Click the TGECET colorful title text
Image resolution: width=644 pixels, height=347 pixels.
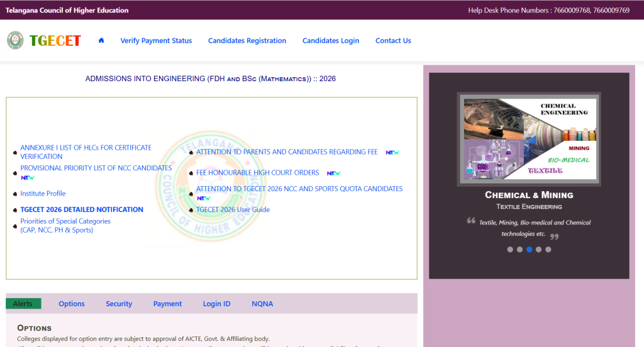[x=55, y=41]
